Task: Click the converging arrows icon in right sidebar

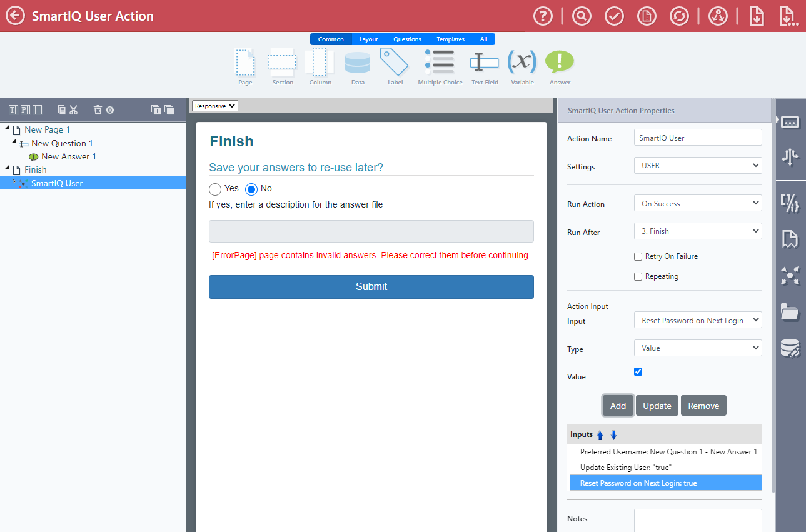Action: [790, 276]
